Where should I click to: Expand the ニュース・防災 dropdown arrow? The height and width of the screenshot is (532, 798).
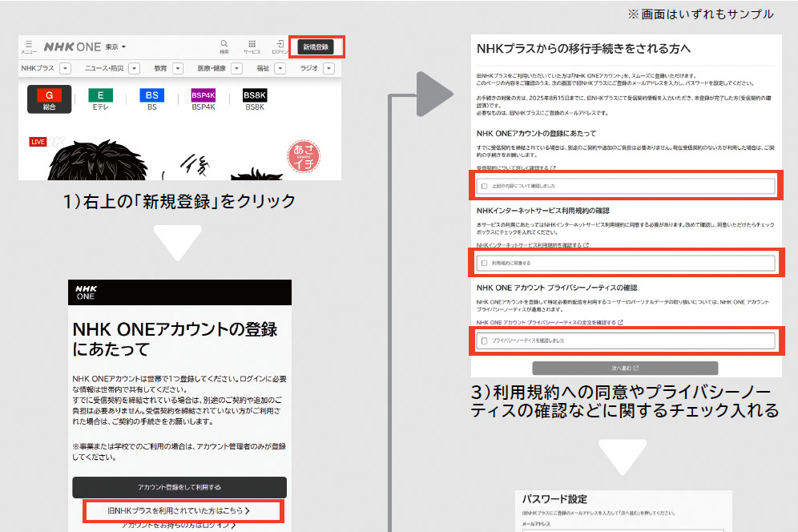click(x=134, y=69)
